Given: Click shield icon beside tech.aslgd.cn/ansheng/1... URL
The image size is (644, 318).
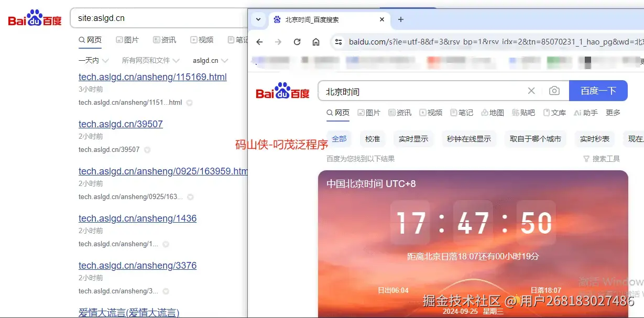Looking at the screenshot, I should click(x=166, y=244).
